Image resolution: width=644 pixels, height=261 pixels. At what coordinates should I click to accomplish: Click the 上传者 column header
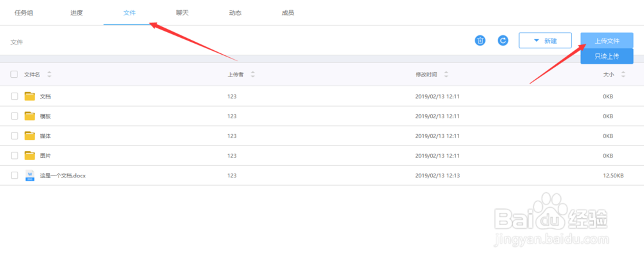(x=235, y=75)
